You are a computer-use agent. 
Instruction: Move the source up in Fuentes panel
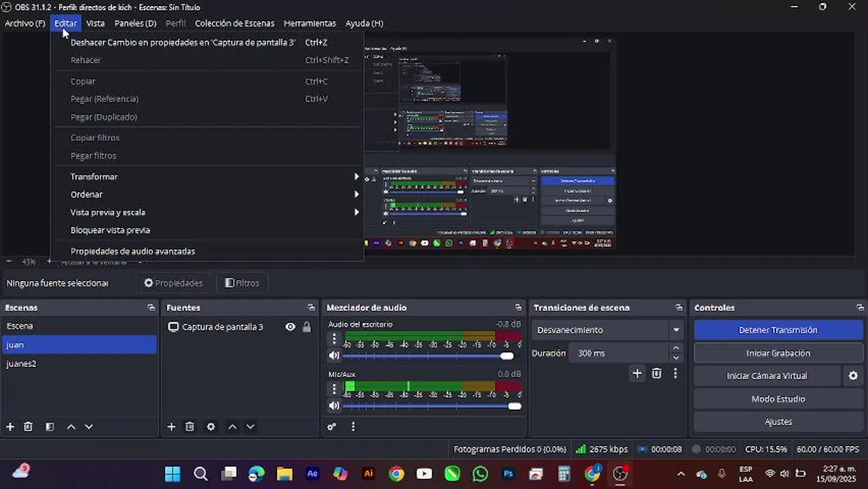click(x=232, y=427)
